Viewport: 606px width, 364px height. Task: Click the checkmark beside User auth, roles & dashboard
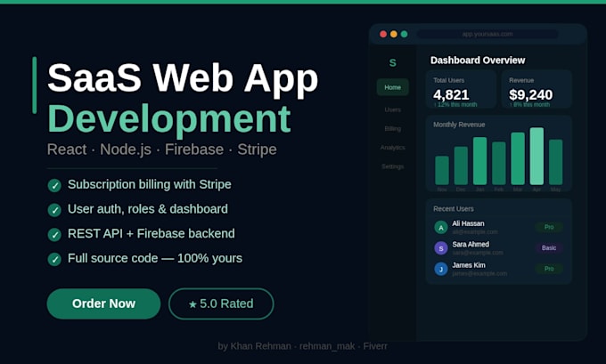54,210
